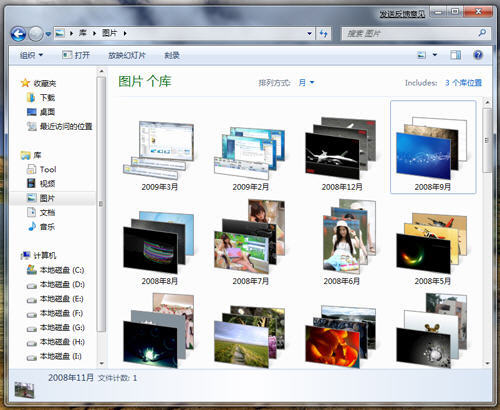Select the 2008年12月 photo stack
This screenshot has width=500, height=410.
coord(342,154)
